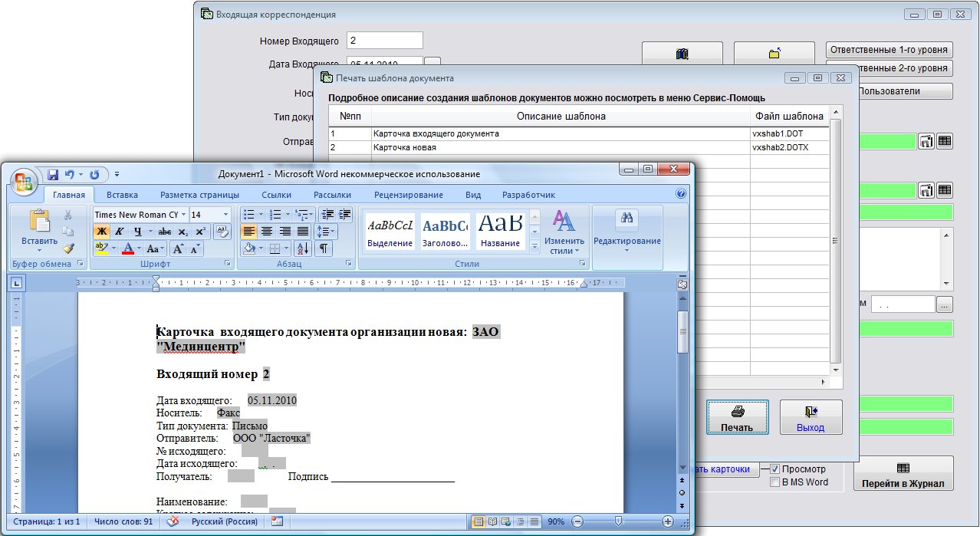Open the Рассылки ribbon tab
This screenshot has height=536, width=980.
(333, 195)
